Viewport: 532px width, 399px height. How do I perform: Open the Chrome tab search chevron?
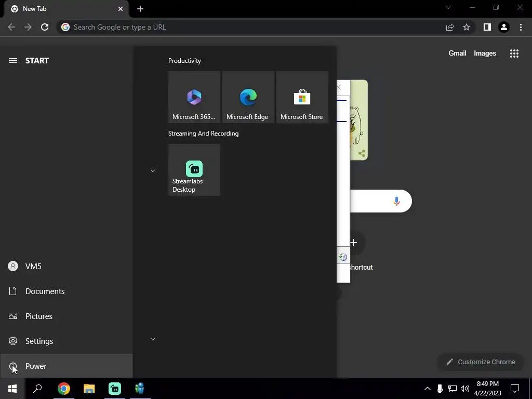(x=448, y=7)
